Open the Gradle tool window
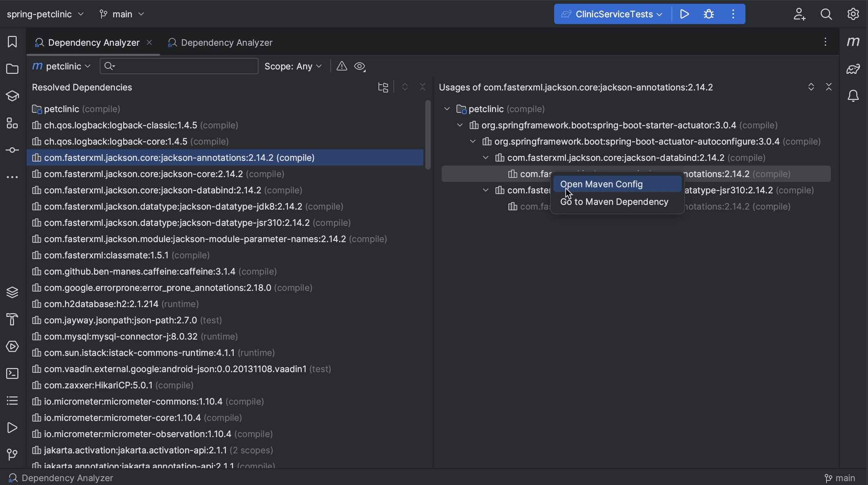 (854, 69)
